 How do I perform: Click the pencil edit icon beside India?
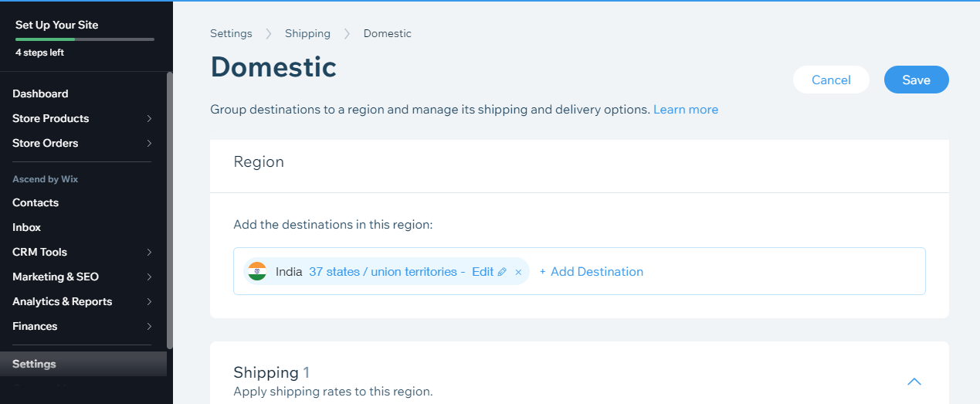502,272
